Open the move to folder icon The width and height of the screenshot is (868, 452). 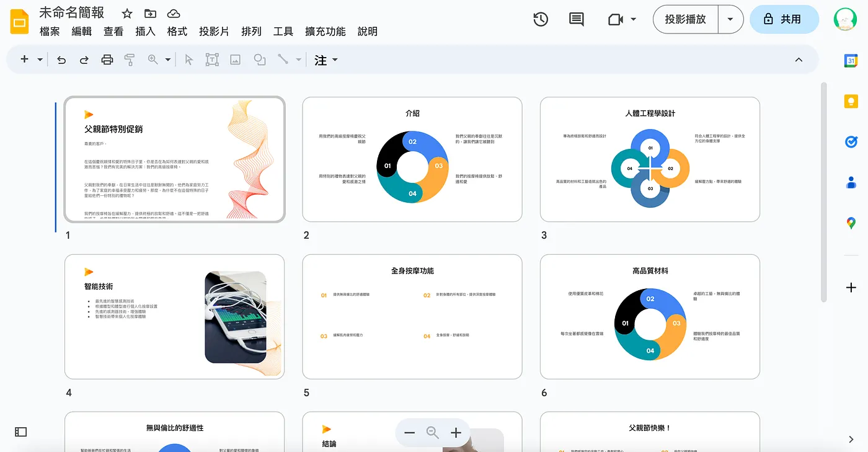[x=150, y=14]
